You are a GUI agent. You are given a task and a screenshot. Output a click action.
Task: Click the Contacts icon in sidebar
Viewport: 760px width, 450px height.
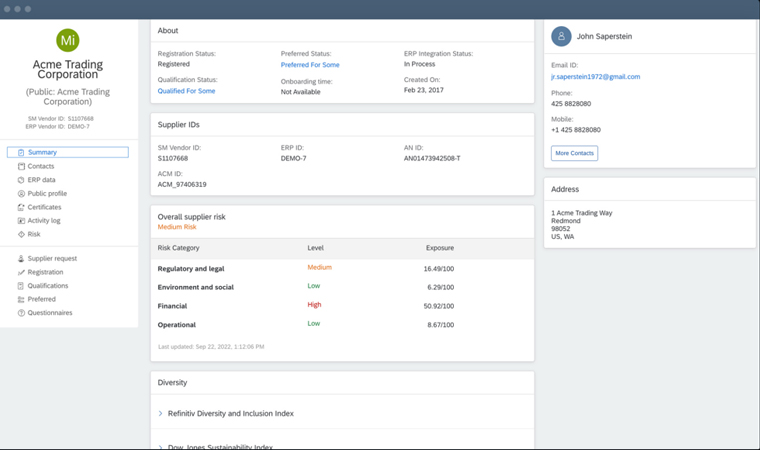(21, 166)
